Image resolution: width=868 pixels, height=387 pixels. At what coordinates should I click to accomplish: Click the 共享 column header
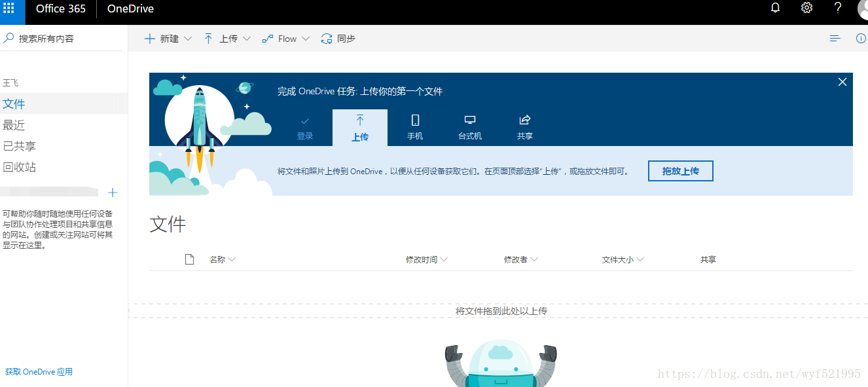[x=708, y=259]
